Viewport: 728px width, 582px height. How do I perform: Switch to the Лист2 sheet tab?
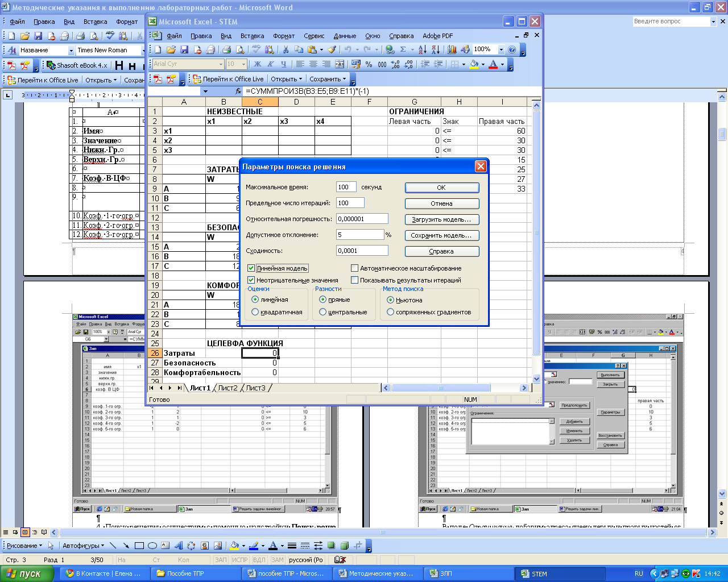pos(227,388)
